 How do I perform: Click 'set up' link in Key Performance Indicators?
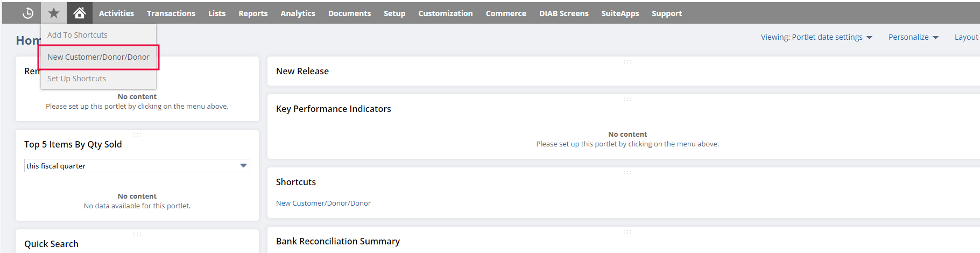click(x=569, y=144)
